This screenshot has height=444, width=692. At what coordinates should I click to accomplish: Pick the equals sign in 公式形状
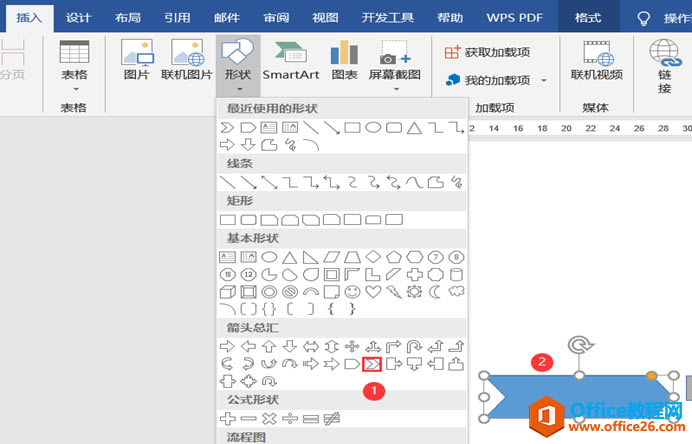pyautogui.click(x=311, y=418)
